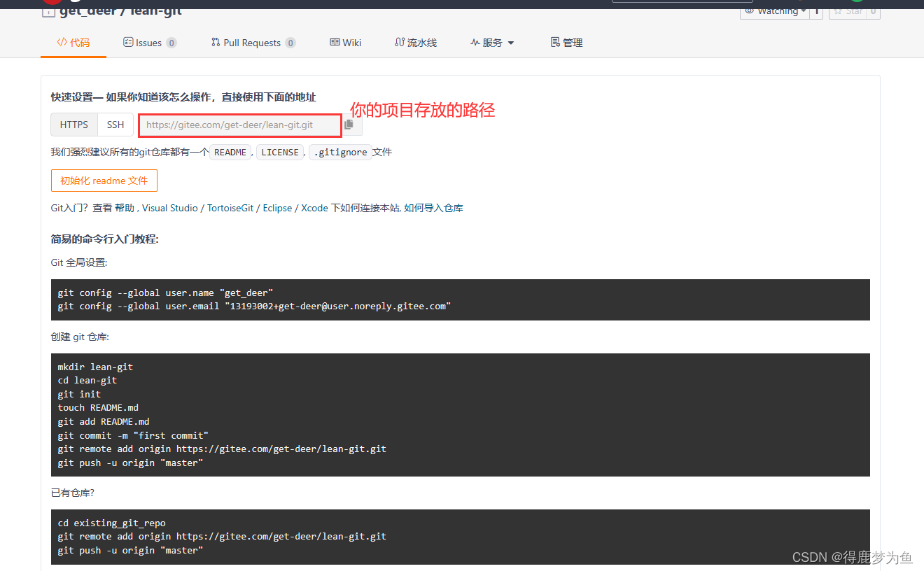Click the cd lean-git line
This screenshot has width=924, height=571.
tap(87, 381)
